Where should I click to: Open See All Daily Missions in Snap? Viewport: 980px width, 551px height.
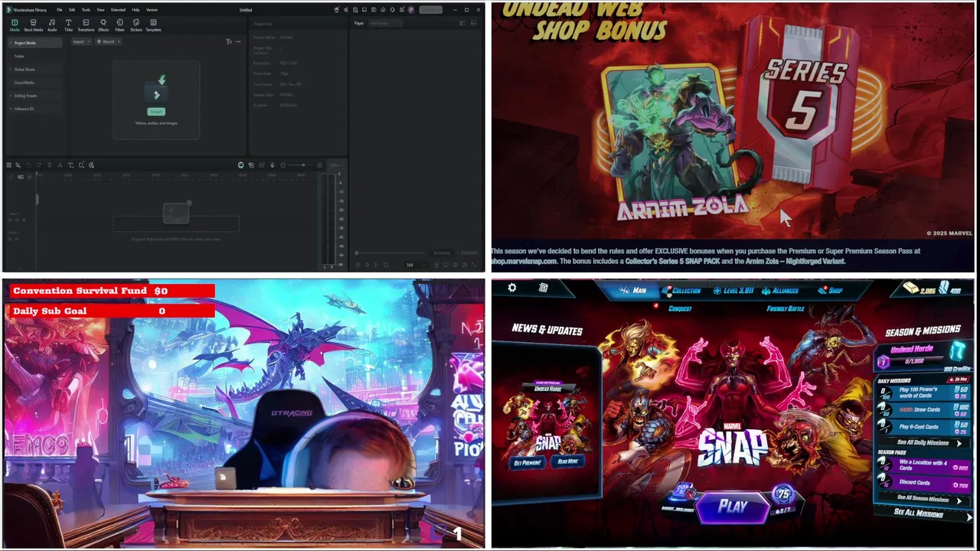point(923,443)
